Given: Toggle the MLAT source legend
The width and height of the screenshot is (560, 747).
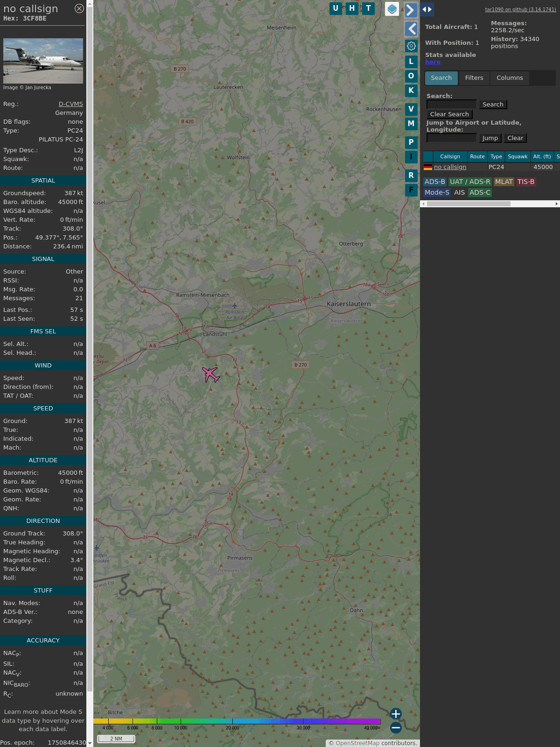Looking at the screenshot, I should click(504, 182).
